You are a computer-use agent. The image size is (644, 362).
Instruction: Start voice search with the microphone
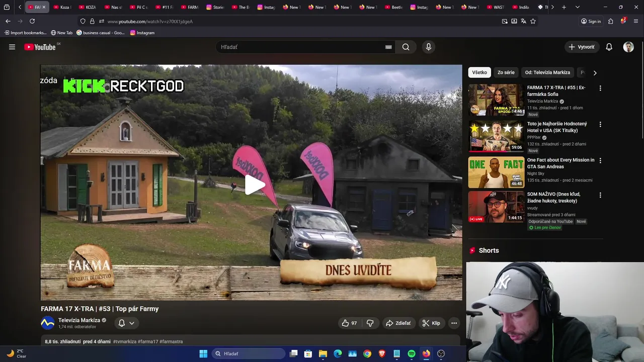[428, 47]
